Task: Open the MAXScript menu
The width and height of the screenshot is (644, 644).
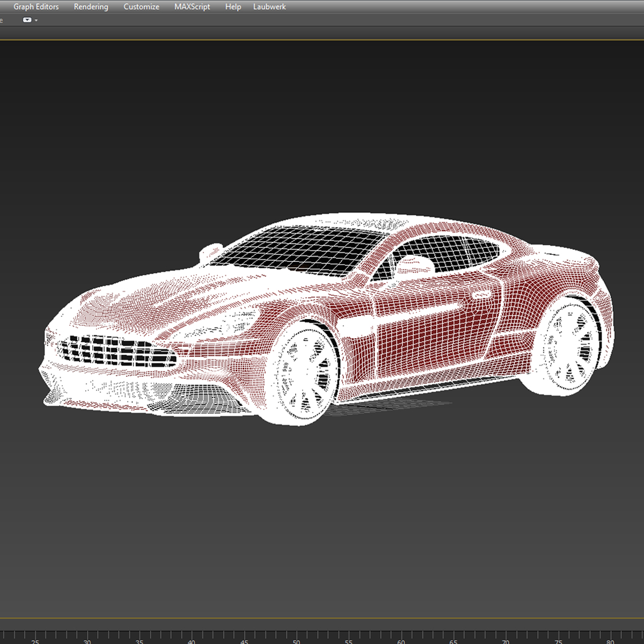Action: [x=192, y=7]
